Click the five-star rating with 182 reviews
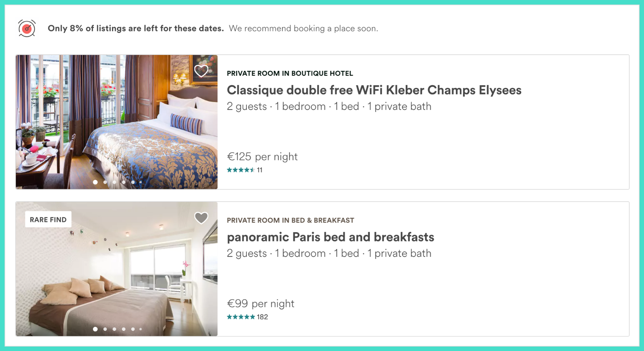This screenshot has width=644, height=351. tap(248, 317)
